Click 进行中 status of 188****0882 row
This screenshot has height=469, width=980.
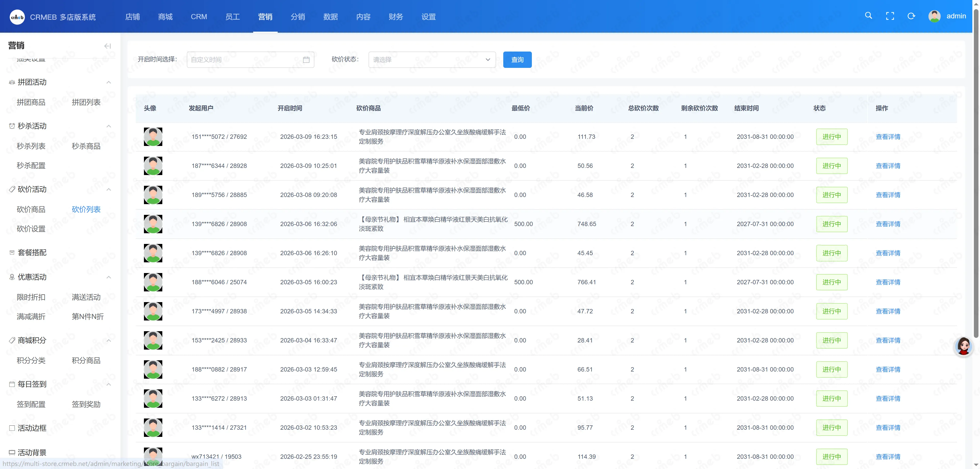[832, 369]
